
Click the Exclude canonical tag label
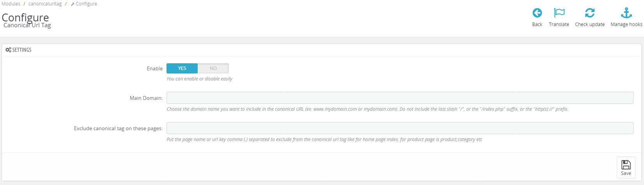(118, 128)
